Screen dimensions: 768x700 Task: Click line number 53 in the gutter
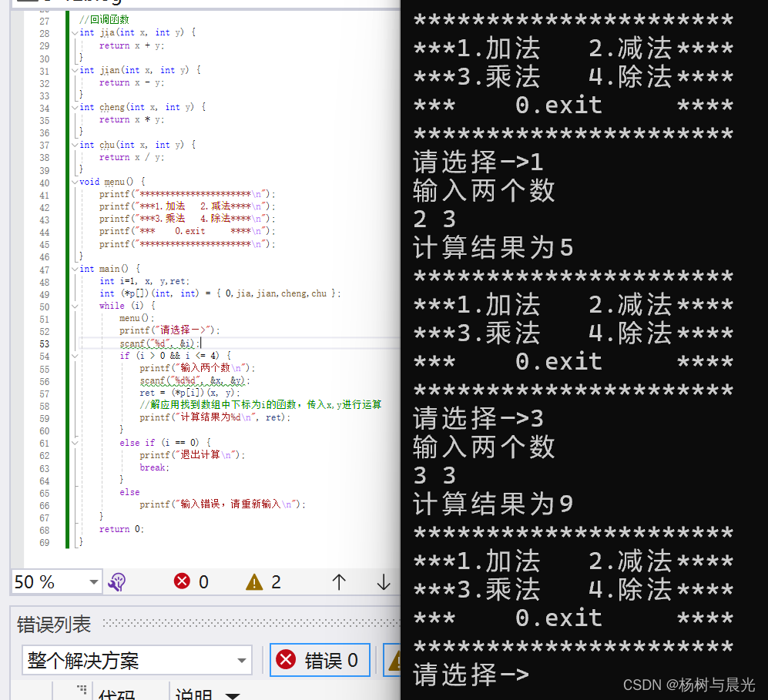(45, 344)
